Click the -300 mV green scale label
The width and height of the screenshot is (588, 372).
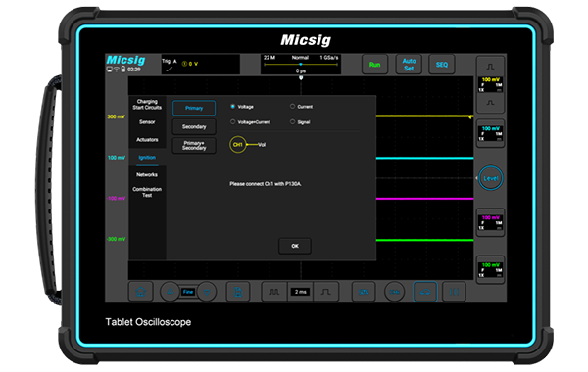click(117, 239)
